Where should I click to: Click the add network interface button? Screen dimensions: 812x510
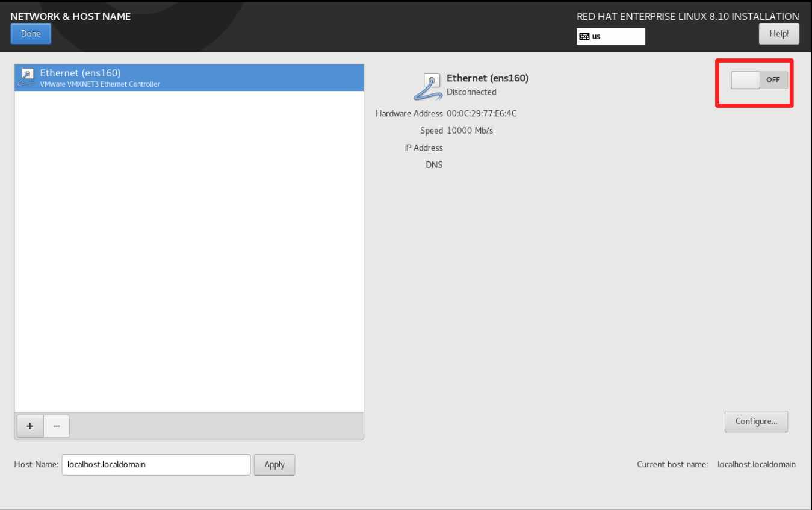click(29, 426)
